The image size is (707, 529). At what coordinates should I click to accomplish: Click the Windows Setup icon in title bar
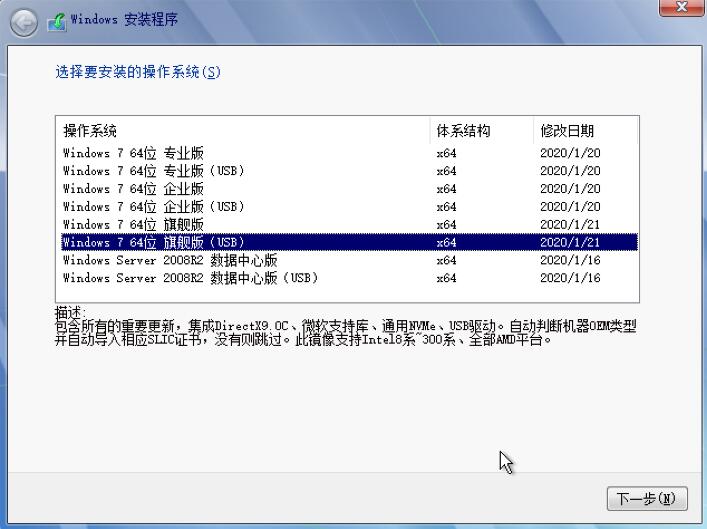[57, 21]
